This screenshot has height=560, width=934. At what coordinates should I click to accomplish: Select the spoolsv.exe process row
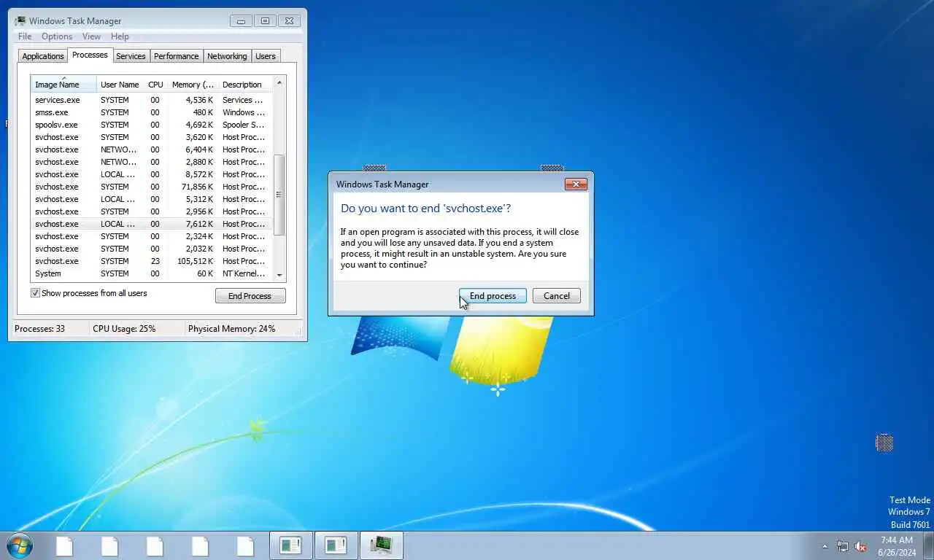click(x=152, y=125)
